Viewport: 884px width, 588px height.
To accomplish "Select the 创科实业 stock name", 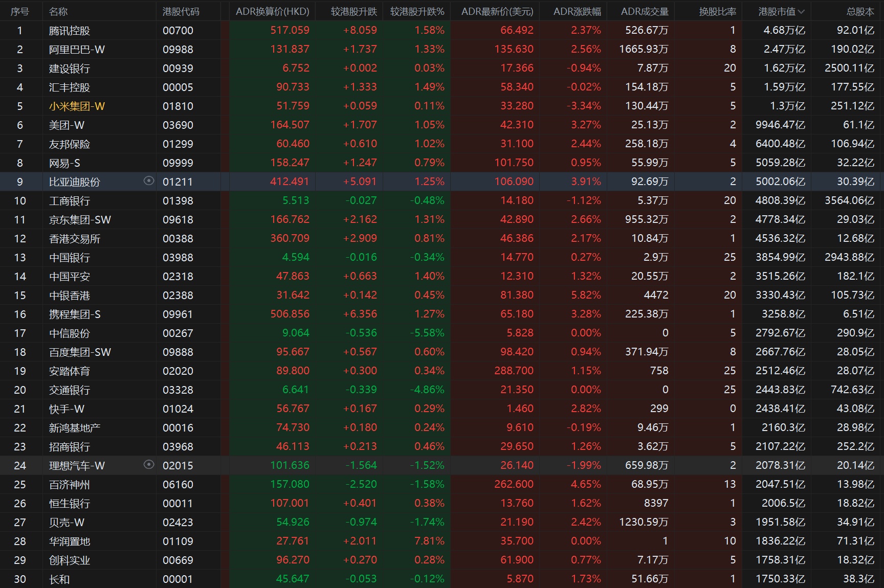I will coord(70,560).
